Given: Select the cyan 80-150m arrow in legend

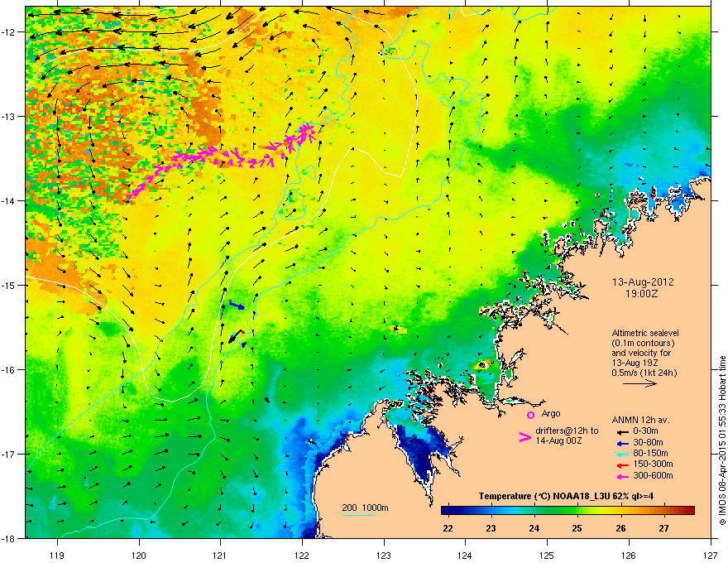Looking at the screenshot, I should pyautogui.click(x=621, y=454).
